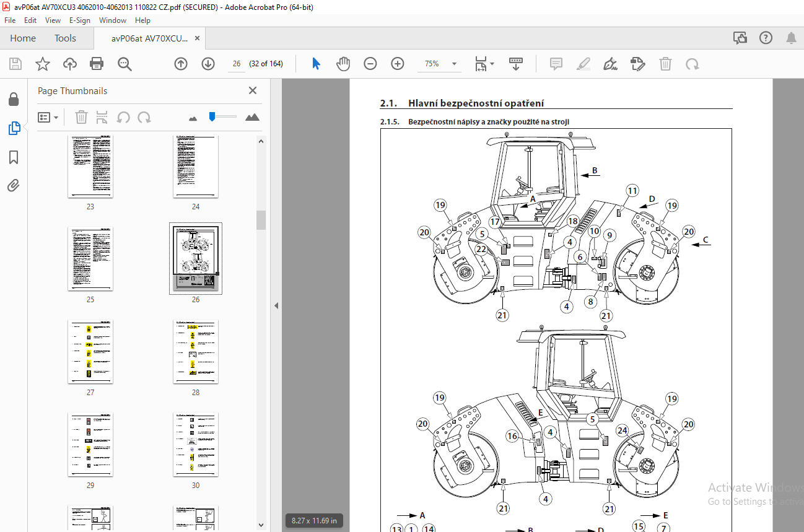Expand fit page options dropdown arrow
This screenshot has height=532, width=804.
click(x=492, y=64)
